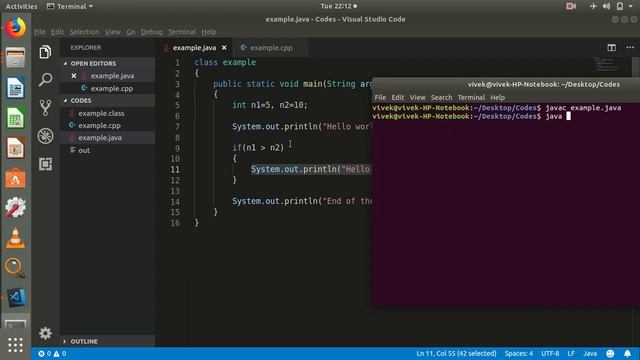Click the Split Editor icon
Screen dimensions: 640x360
click(611, 48)
